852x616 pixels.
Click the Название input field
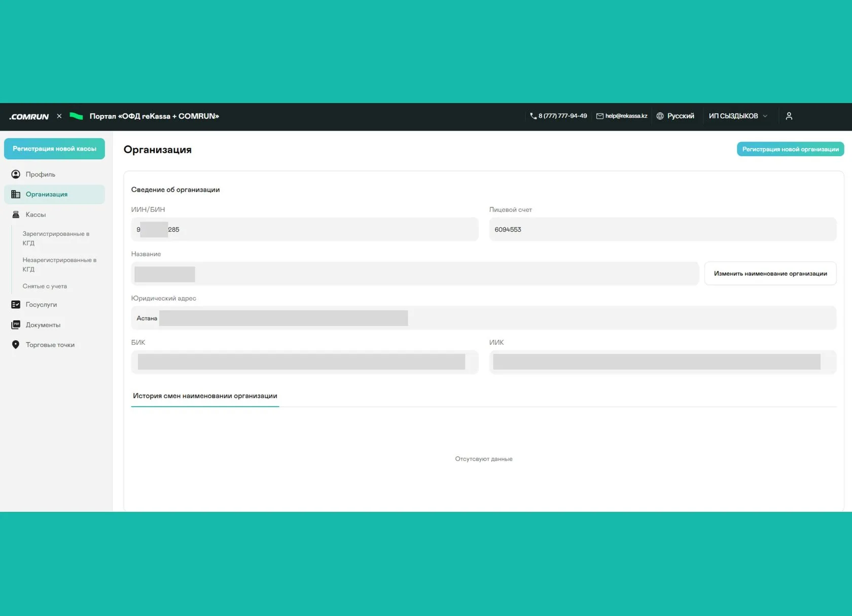[415, 274]
